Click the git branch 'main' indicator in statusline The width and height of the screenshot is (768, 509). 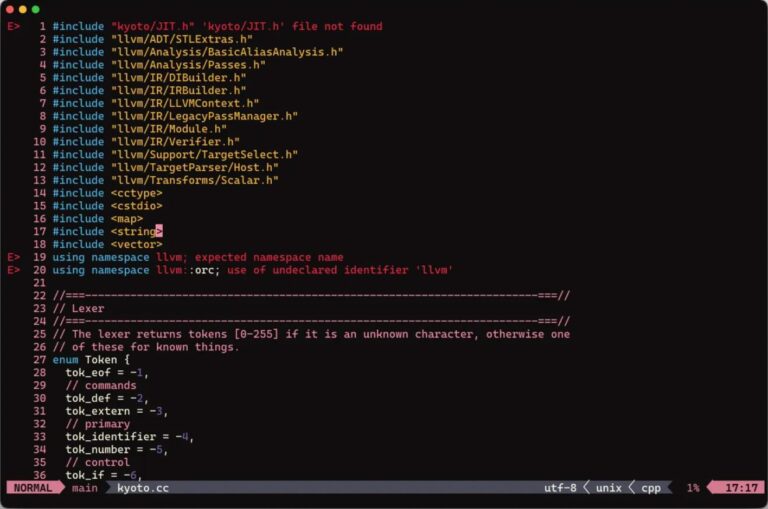pyautogui.click(x=85, y=488)
